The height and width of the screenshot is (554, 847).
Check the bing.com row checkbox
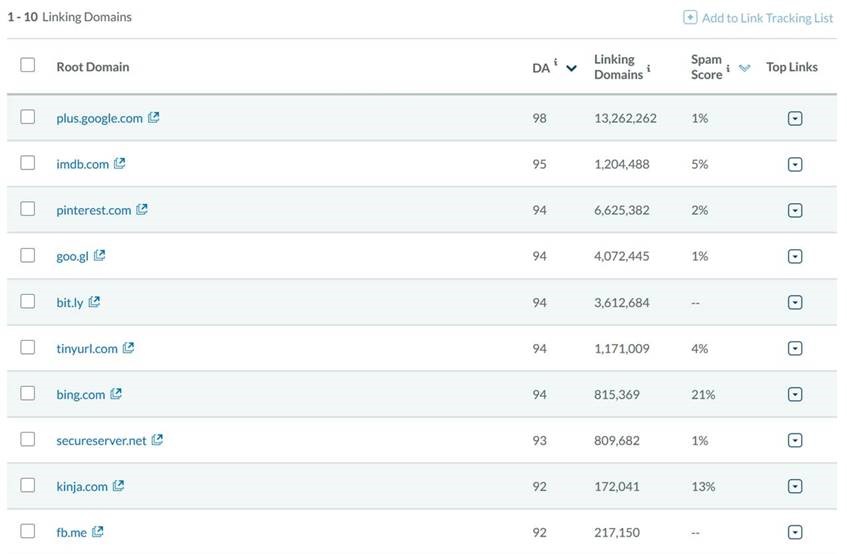28,393
